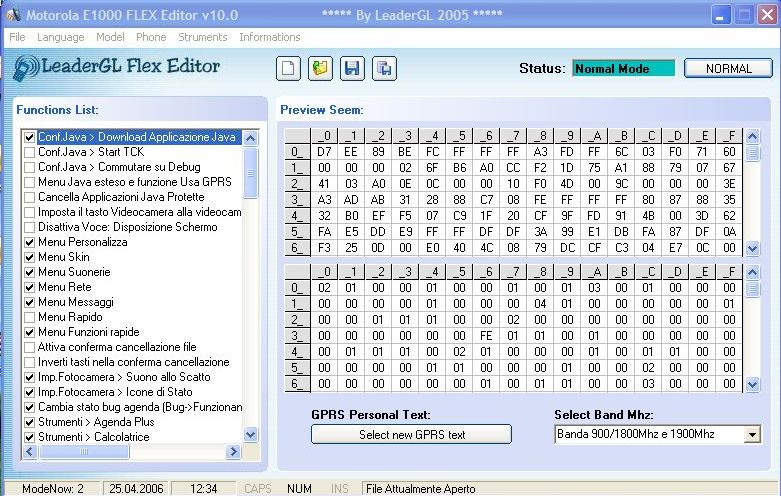This screenshot has width=781, height=496.
Task: Click cell FE in lower seem table
Action: pyautogui.click(x=486, y=336)
